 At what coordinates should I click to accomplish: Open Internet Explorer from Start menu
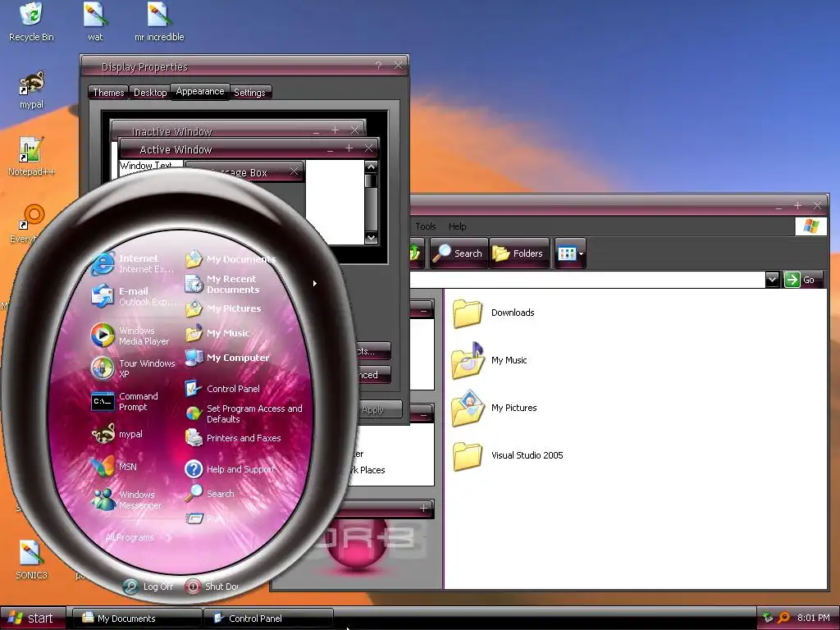click(x=133, y=263)
